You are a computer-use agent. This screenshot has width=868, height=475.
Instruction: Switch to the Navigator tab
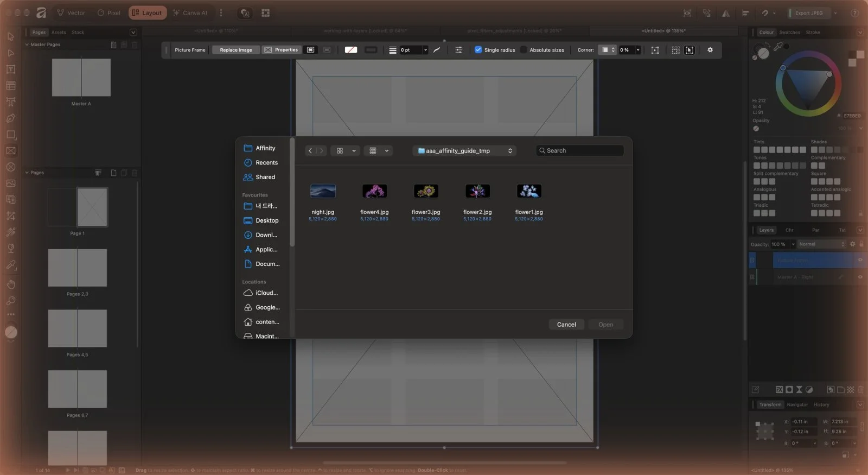tap(797, 404)
